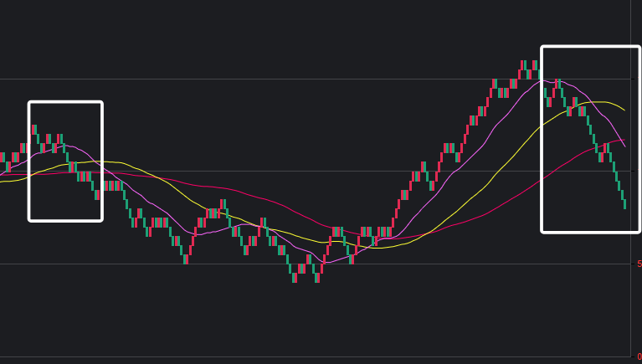Click the last green candle at far right
This screenshot has height=364, width=642.
[x=624, y=203]
